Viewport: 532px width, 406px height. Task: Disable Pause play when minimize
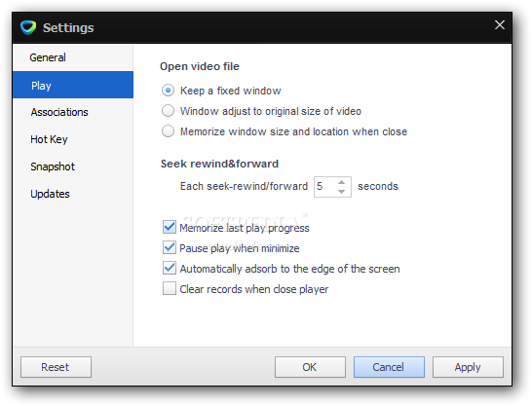pyautogui.click(x=169, y=247)
